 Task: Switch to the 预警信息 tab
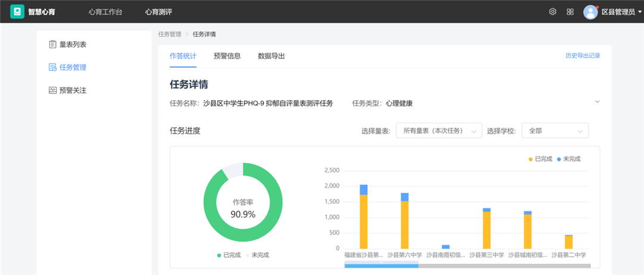tap(227, 56)
